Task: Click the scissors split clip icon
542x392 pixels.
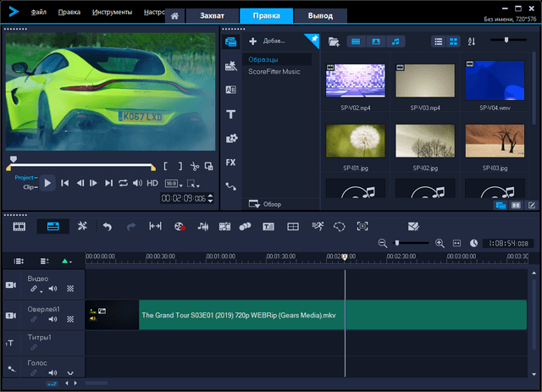Action: click(x=195, y=167)
